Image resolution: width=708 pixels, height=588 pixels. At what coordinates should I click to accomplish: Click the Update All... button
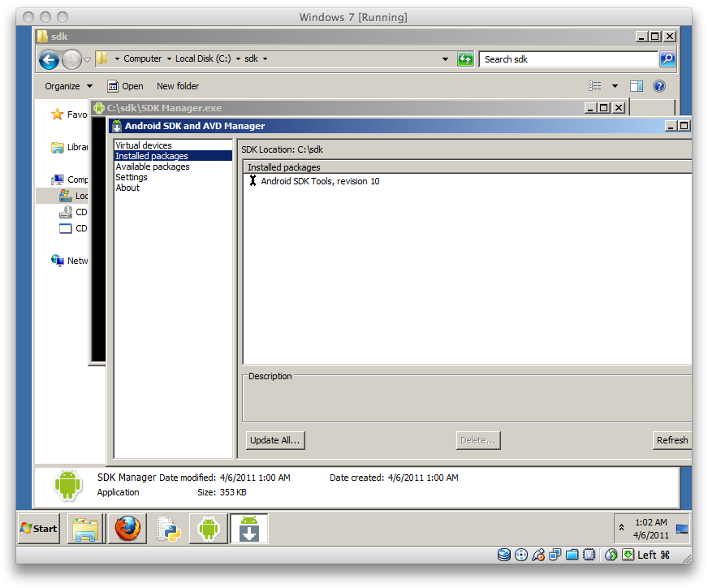[275, 440]
